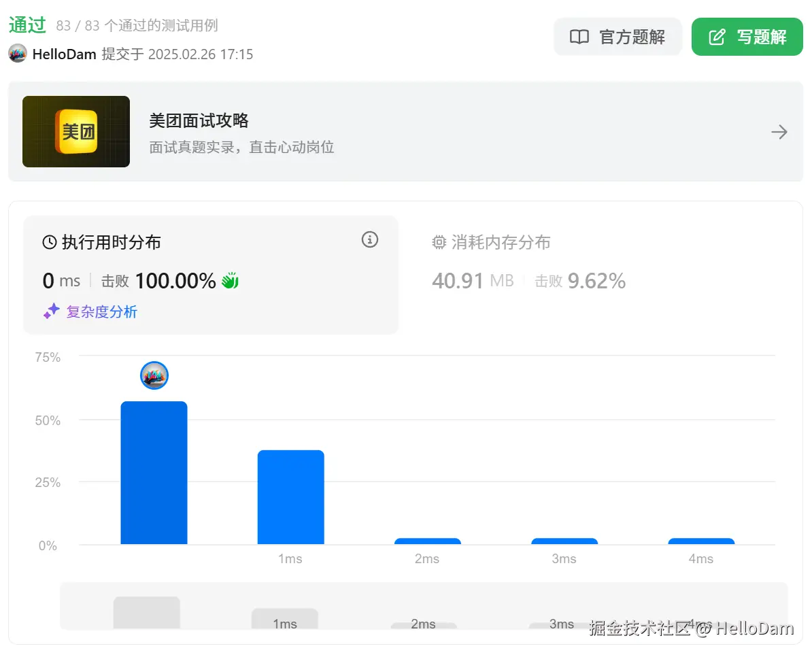Screen dimensions: 812x655
Task: Click the right arrow on the Meituan banner
Action: pyautogui.click(x=779, y=131)
